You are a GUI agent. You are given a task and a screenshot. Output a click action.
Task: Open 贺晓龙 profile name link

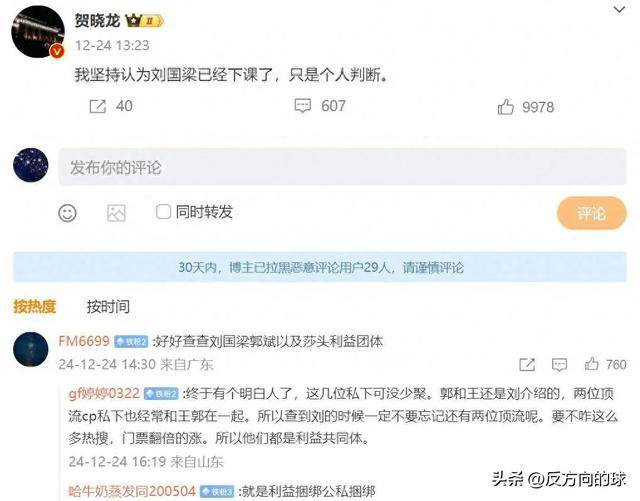click(x=97, y=20)
